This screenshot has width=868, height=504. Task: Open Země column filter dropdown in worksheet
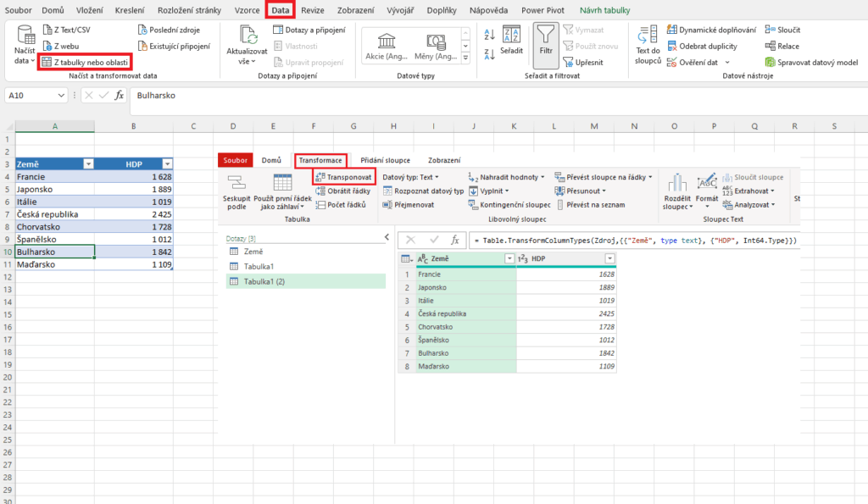tap(88, 163)
